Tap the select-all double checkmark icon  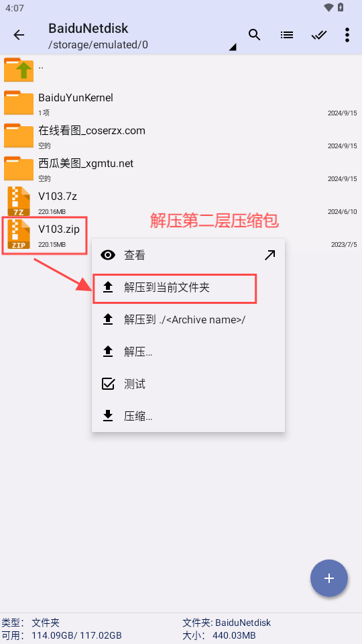point(318,36)
